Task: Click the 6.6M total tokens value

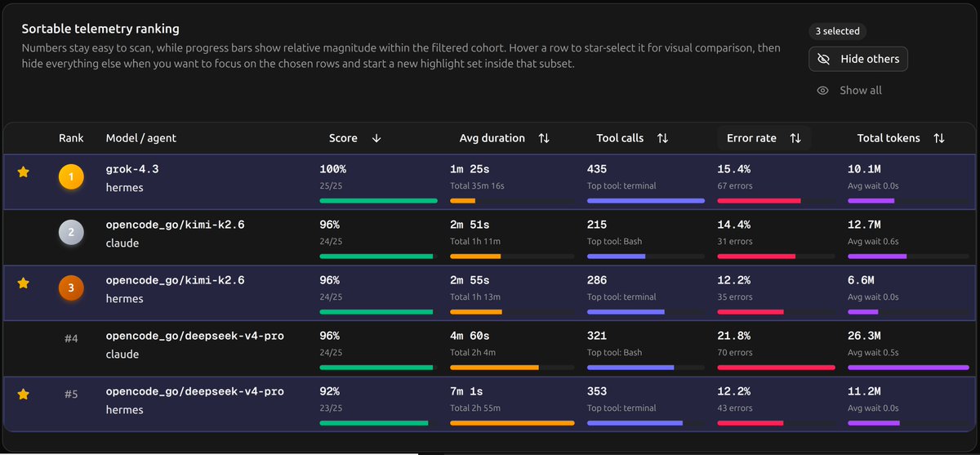Action: 862,280
